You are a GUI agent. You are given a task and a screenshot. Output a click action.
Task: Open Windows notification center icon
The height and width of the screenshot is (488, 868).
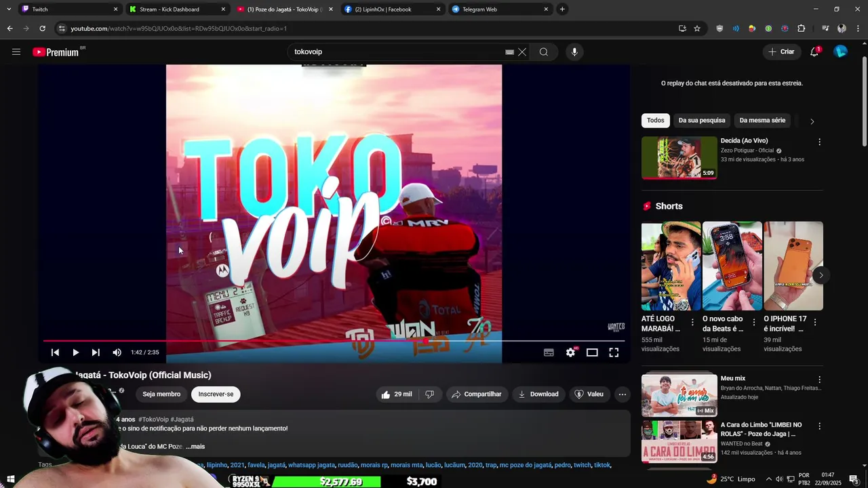pos(854,479)
